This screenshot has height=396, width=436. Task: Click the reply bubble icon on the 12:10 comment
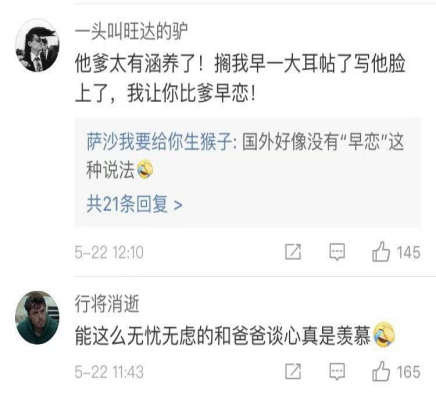[337, 252]
